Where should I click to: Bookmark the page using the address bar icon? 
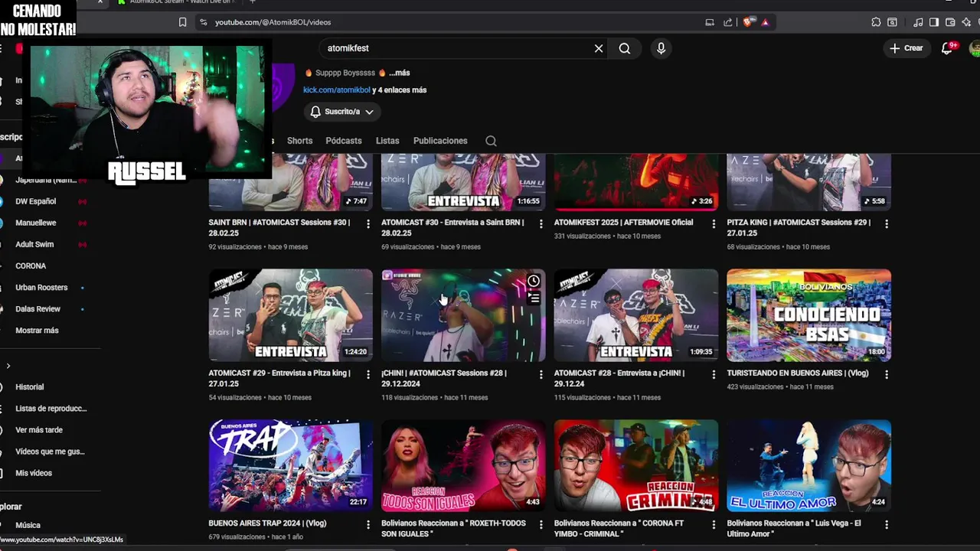(x=182, y=22)
